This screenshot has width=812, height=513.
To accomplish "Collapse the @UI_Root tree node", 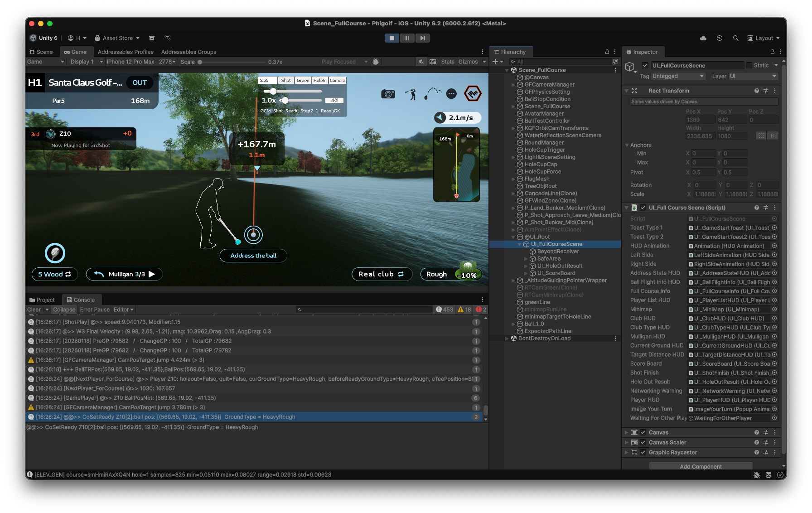I will click(x=513, y=237).
